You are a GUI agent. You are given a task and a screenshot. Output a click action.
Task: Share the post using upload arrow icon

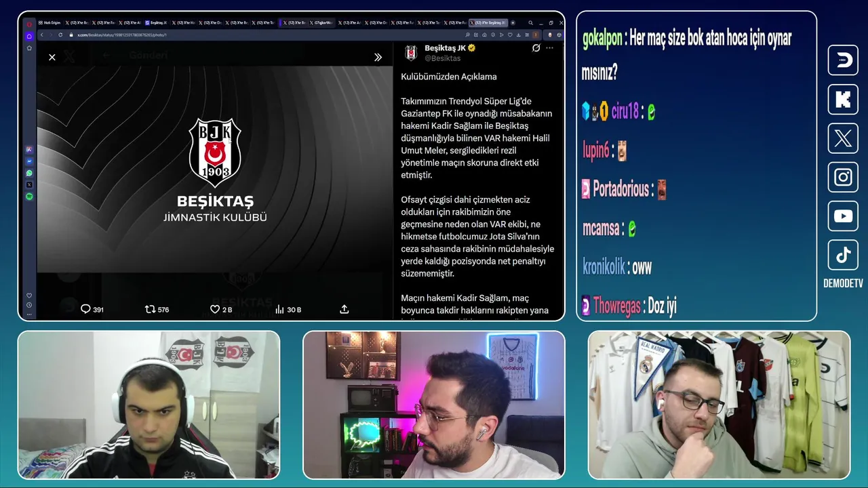[344, 309]
